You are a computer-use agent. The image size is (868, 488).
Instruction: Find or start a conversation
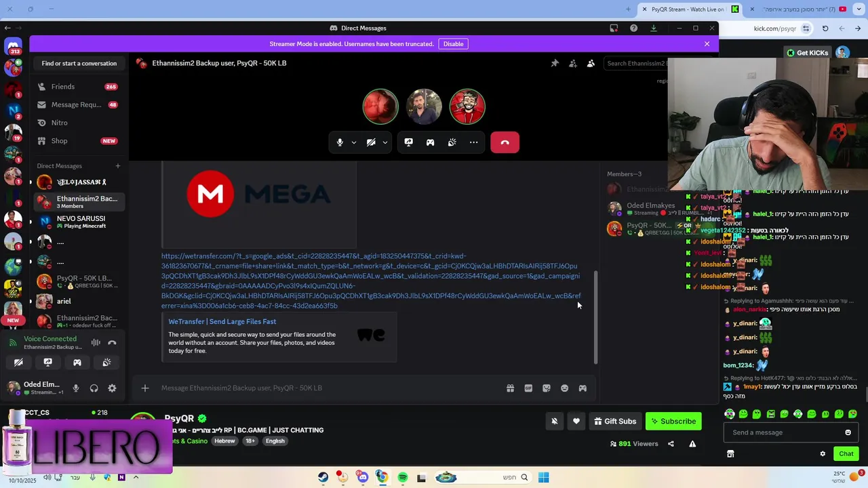[79, 63]
